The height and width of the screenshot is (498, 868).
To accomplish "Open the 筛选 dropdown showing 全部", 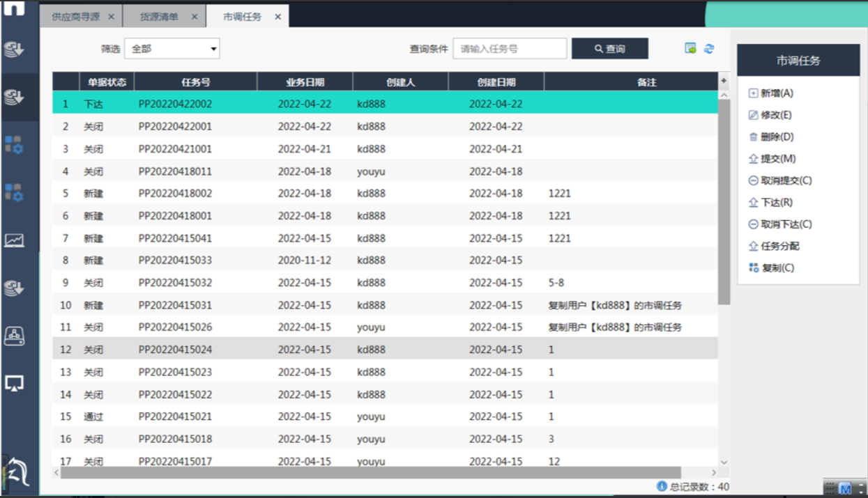I will coord(172,49).
